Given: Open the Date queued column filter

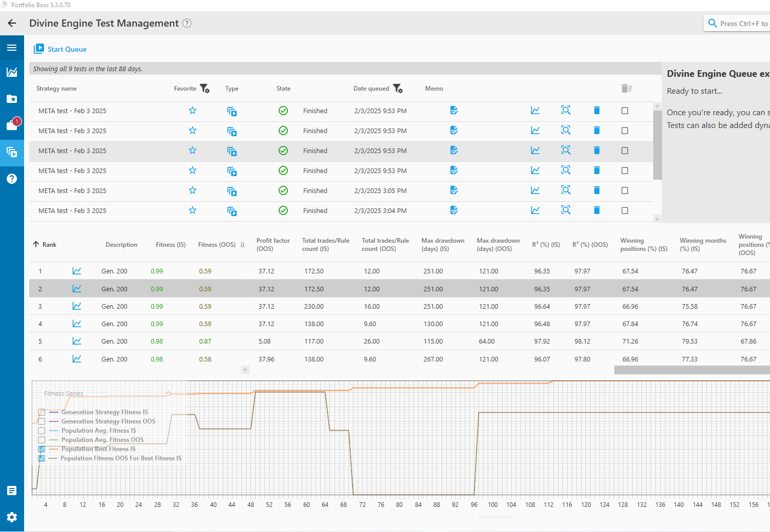Looking at the screenshot, I should [x=398, y=89].
